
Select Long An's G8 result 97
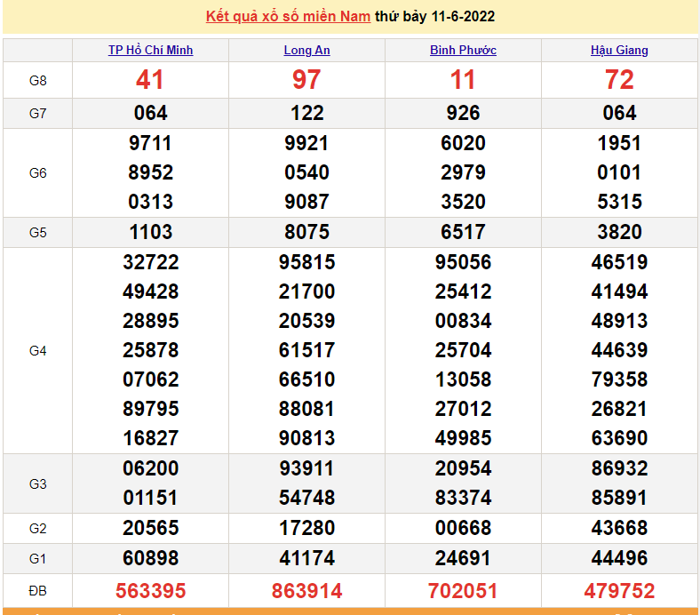[306, 80]
